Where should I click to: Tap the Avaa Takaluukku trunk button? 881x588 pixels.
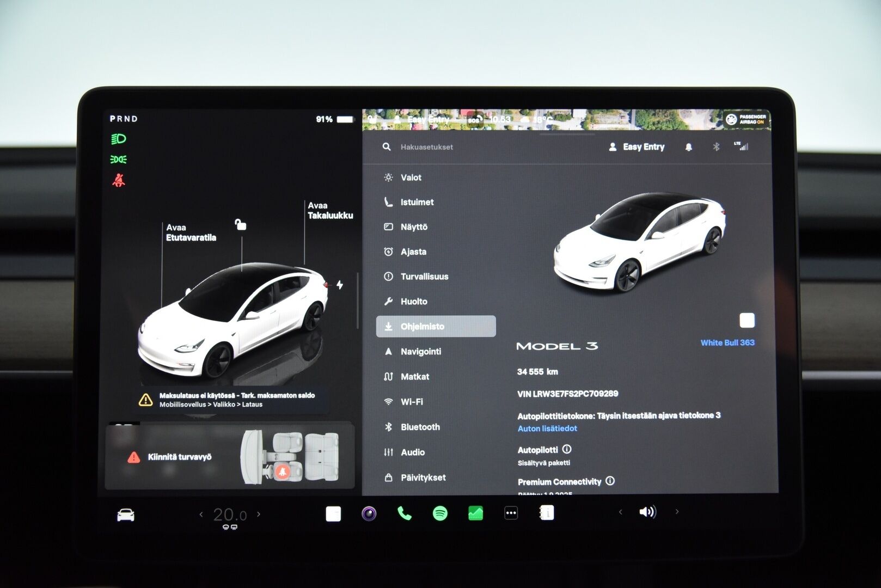(x=330, y=210)
